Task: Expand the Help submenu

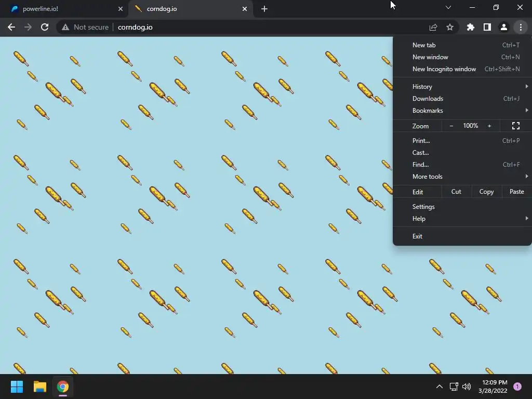Action: click(462, 219)
